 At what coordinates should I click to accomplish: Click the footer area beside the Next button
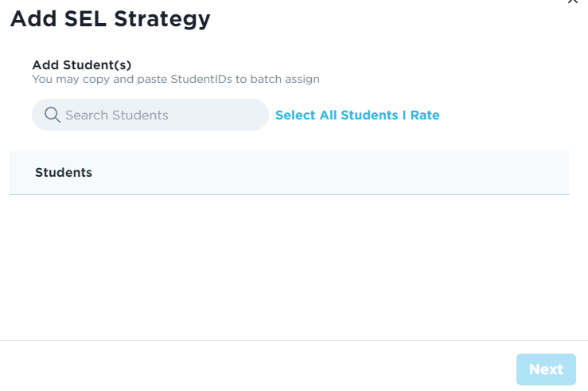pos(318,369)
